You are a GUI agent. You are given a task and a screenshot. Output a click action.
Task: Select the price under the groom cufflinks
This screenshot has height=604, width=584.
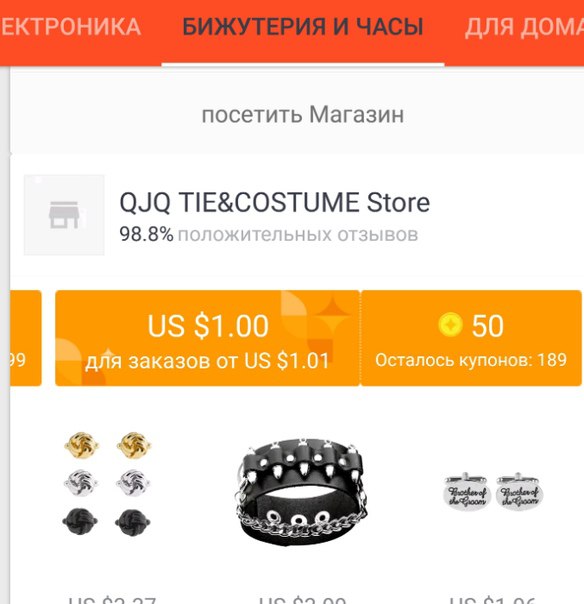tap(492, 600)
